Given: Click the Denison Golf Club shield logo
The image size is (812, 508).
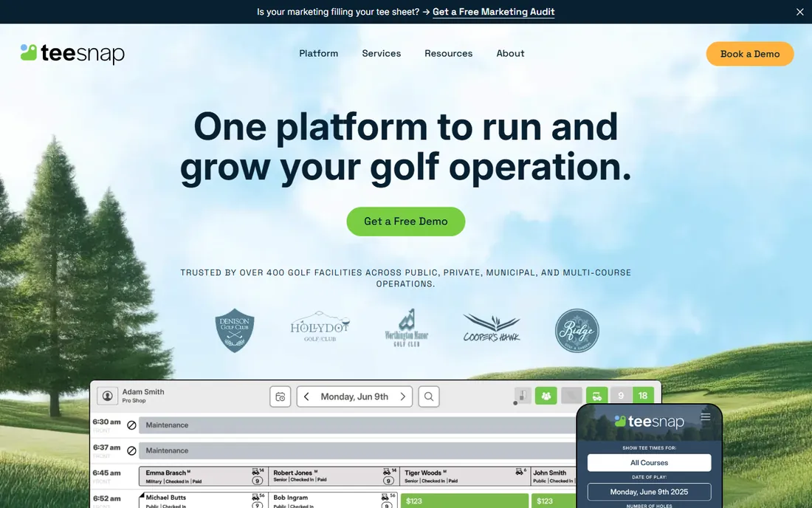Looking at the screenshot, I should point(235,330).
